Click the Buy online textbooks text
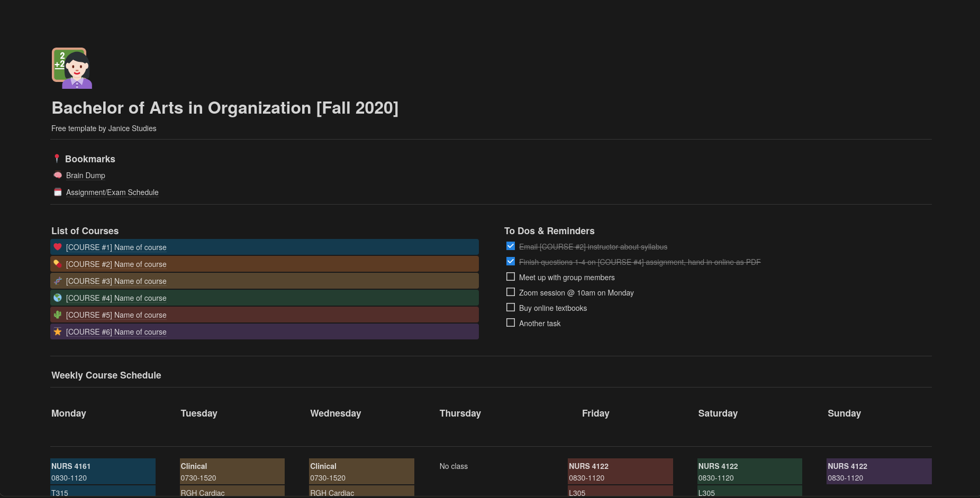980x498 pixels. [x=553, y=308]
